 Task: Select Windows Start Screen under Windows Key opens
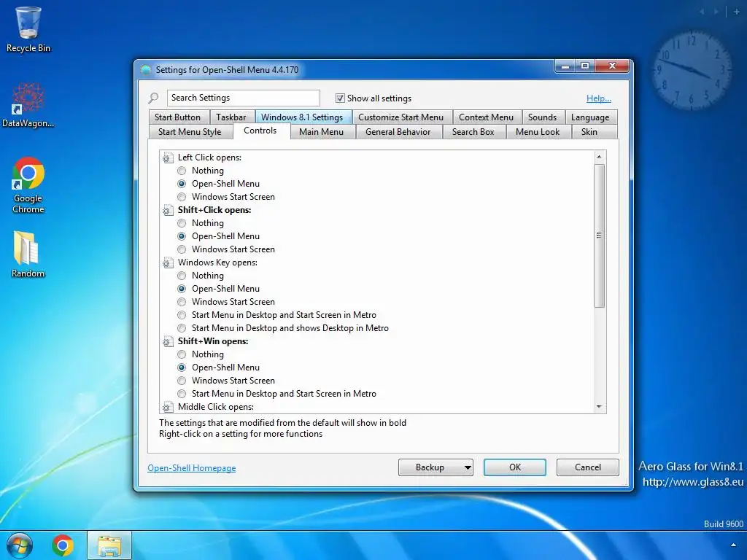point(182,301)
